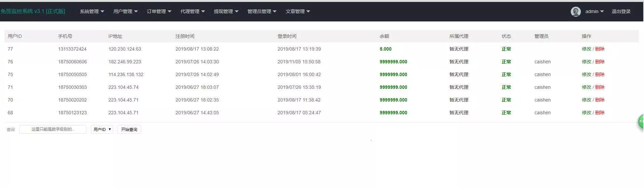This screenshot has height=189, width=644.
Task: Click IP address 223.104.45.74
Action: (123, 87)
